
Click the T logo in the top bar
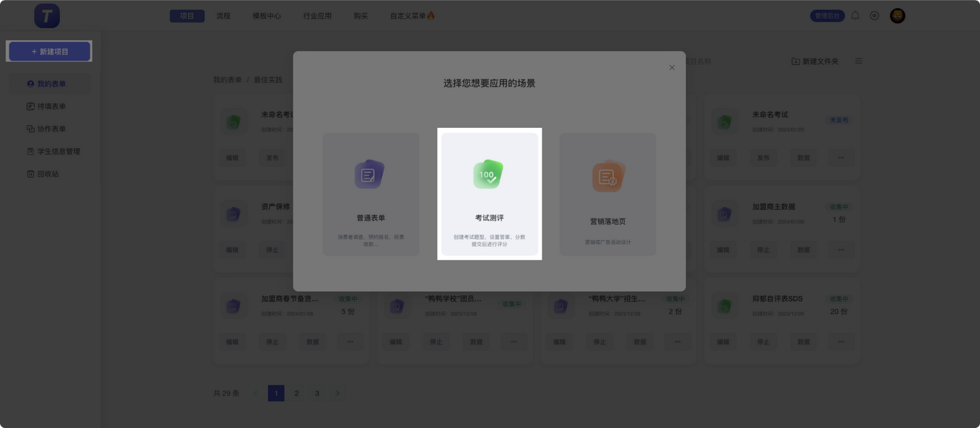(47, 16)
